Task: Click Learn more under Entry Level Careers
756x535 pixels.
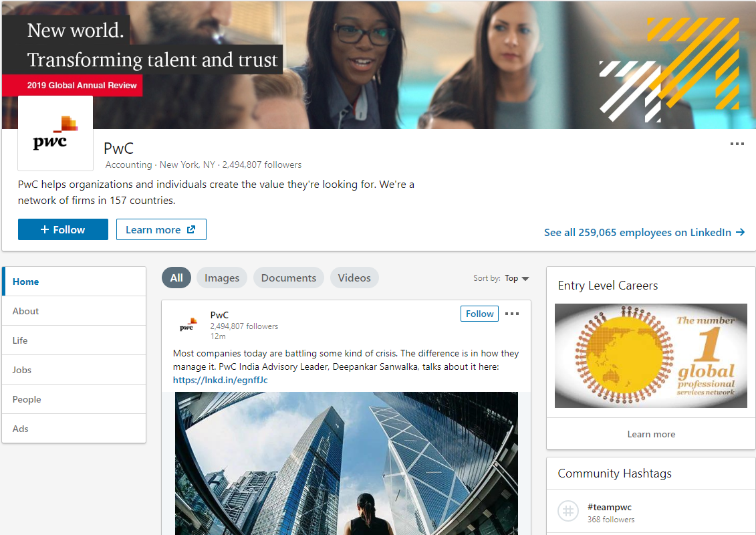Action: click(x=651, y=434)
